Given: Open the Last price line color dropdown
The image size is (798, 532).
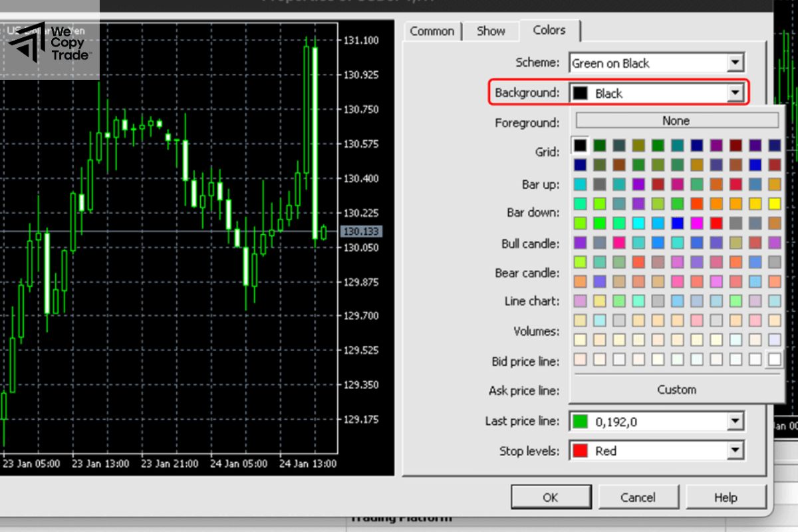Looking at the screenshot, I should tap(736, 421).
